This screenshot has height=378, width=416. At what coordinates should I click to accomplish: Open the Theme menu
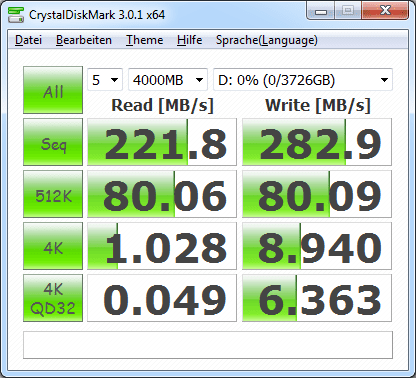[144, 40]
